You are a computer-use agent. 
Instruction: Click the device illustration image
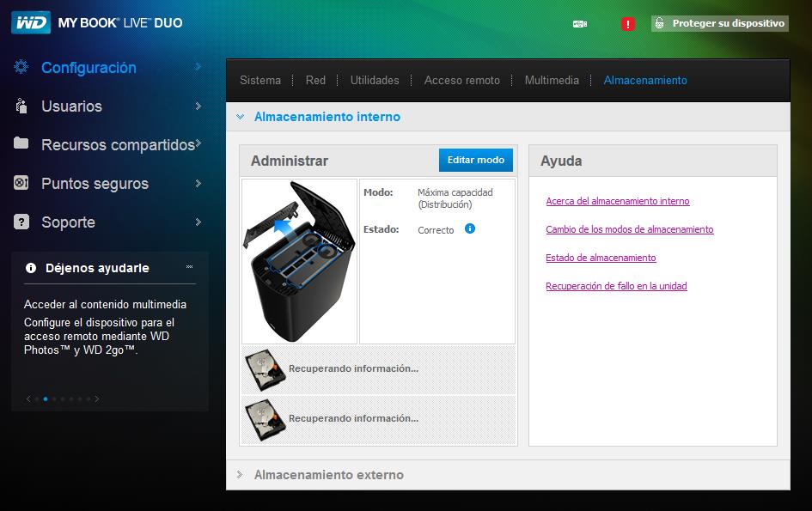pos(299,261)
